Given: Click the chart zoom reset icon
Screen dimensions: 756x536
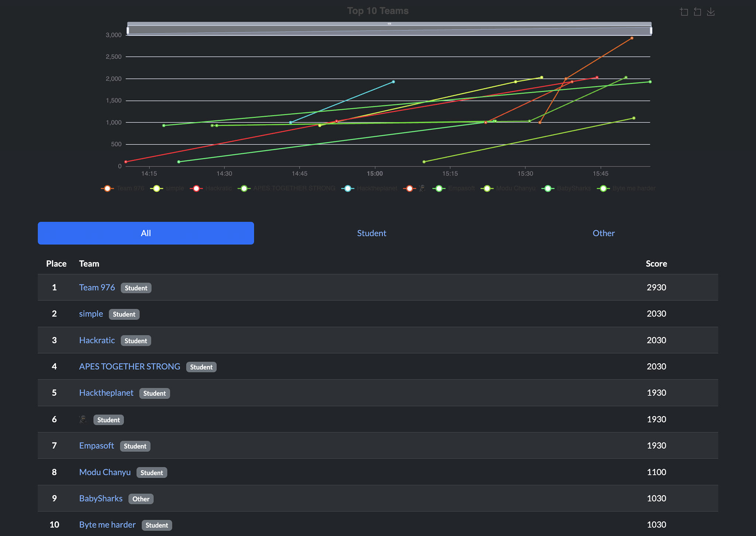Looking at the screenshot, I should (697, 12).
